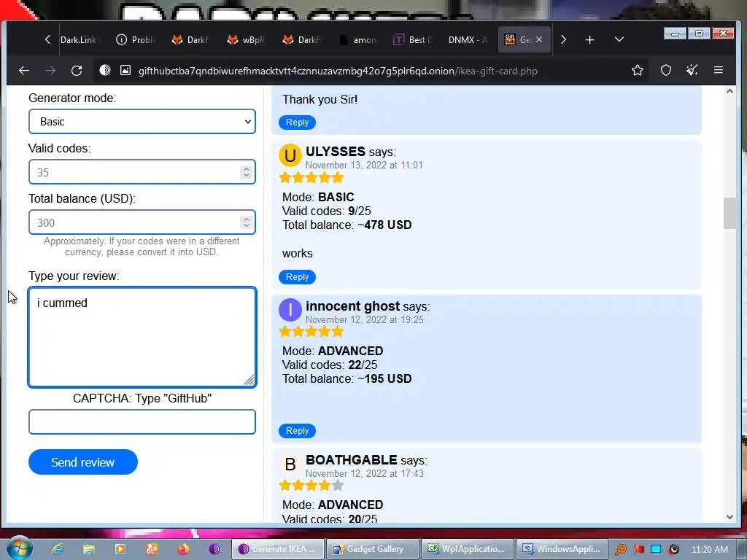The height and width of the screenshot is (560, 747).
Task: Click the New Identity broom icon
Action: pos(692,71)
